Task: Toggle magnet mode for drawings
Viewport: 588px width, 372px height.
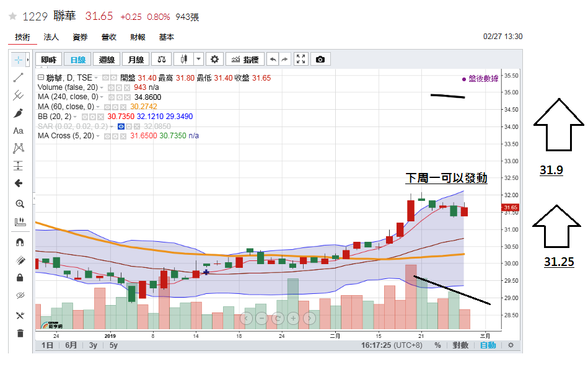Action: [19, 242]
